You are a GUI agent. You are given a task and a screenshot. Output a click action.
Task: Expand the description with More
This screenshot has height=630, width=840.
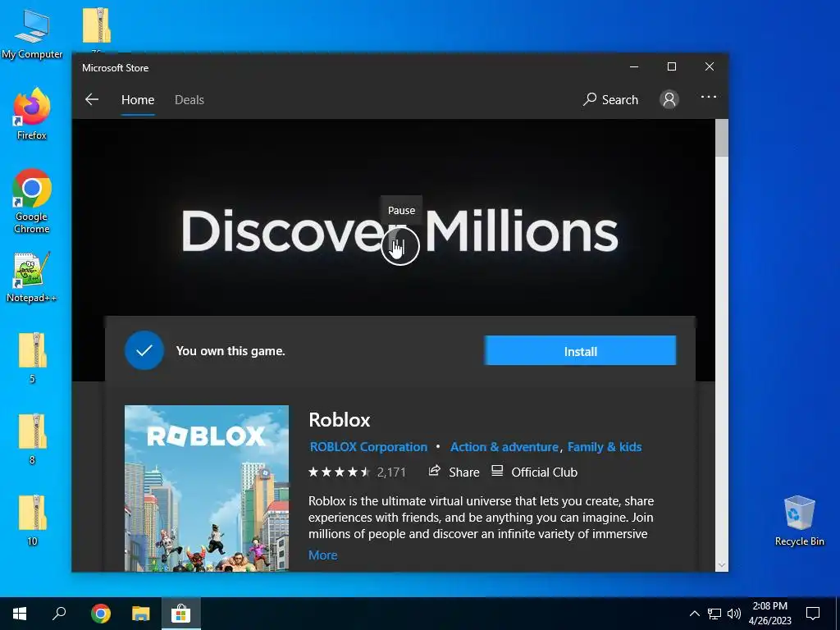pyautogui.click(x=323, y=555)
